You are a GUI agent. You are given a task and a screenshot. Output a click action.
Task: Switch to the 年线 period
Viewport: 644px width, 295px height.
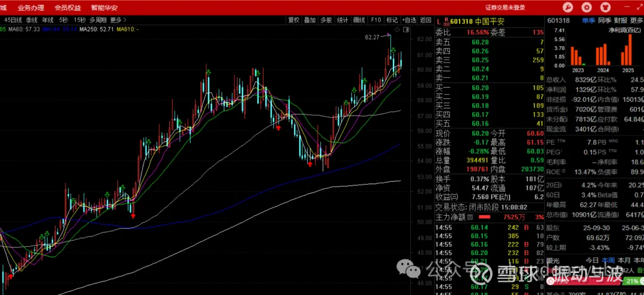[x=48, y=20]
